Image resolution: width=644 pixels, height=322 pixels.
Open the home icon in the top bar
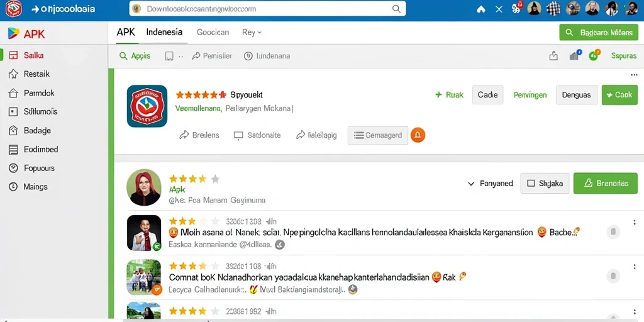(x=481, y=9)
